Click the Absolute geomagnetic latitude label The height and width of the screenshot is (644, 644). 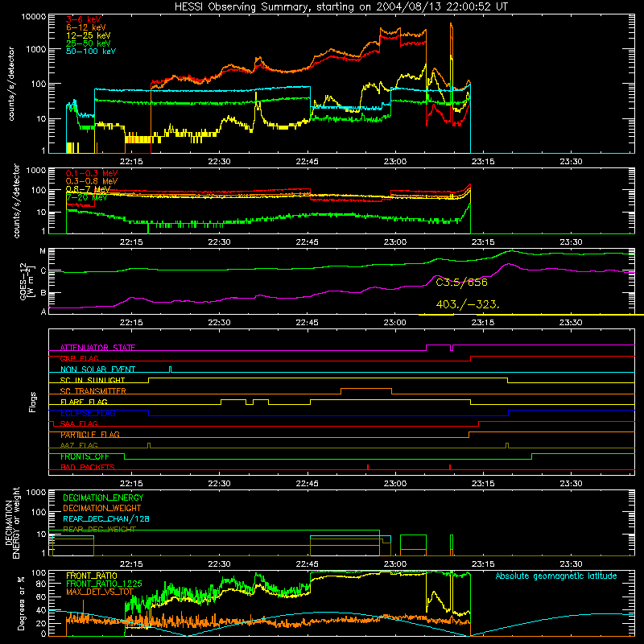click(x=556, y=576)
